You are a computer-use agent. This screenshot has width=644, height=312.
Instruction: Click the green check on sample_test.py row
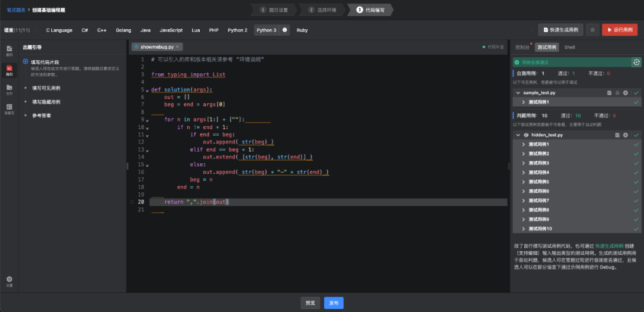[636, 93]
